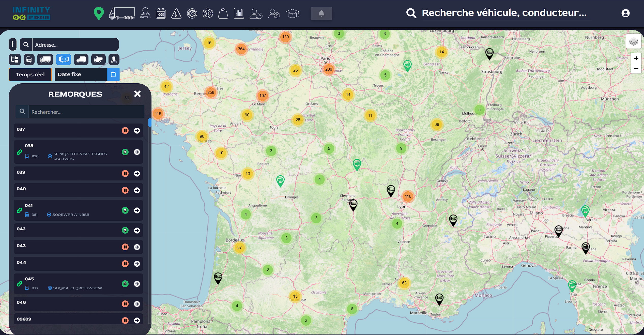The height and width of the screenshot is (335, 644).
Task: Open the map layers selector
Action: [x=634, y=41]
